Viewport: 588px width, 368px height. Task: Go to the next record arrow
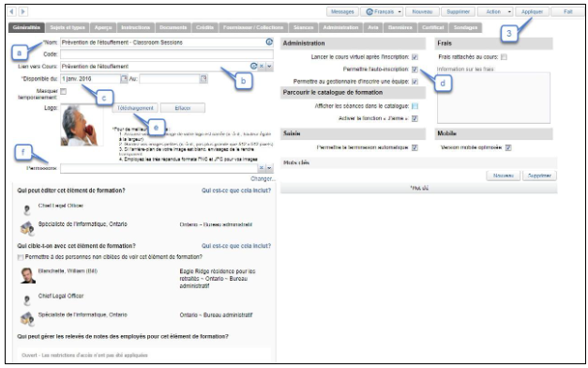23,12
